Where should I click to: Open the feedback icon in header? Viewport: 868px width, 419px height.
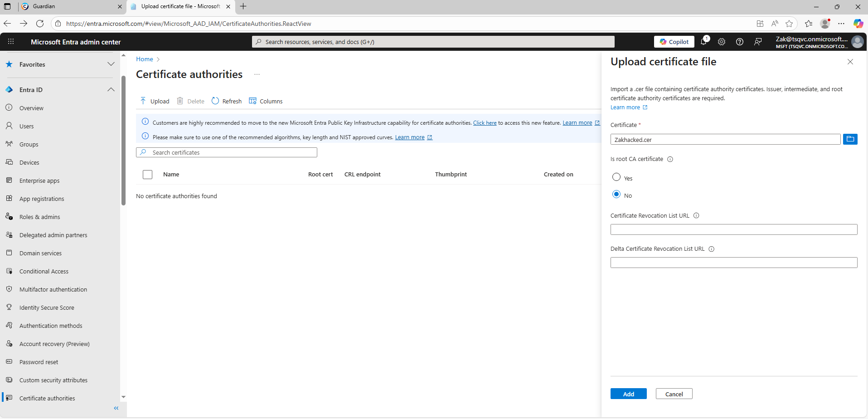point(758,42)
